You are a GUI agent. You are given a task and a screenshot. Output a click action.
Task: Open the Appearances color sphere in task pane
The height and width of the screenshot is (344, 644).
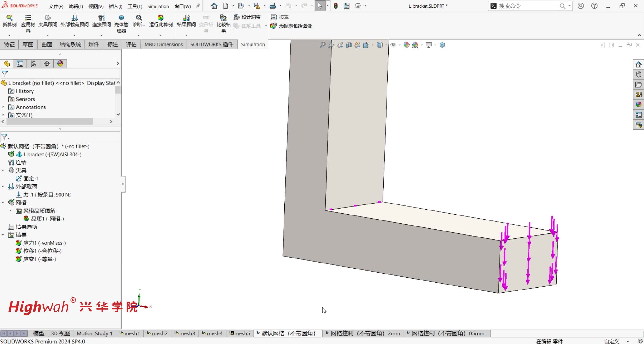(x=639, y=104)
